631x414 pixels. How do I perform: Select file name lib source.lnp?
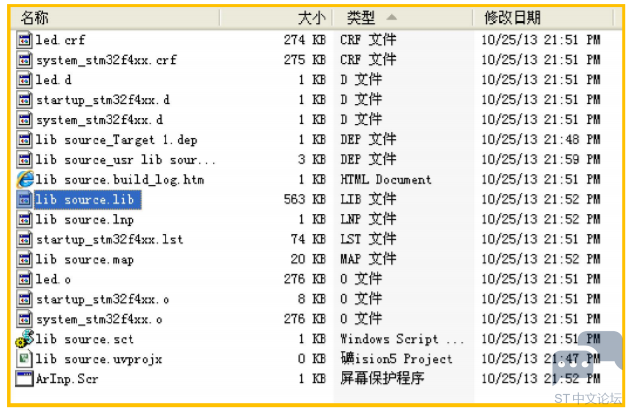coord(85,219)
